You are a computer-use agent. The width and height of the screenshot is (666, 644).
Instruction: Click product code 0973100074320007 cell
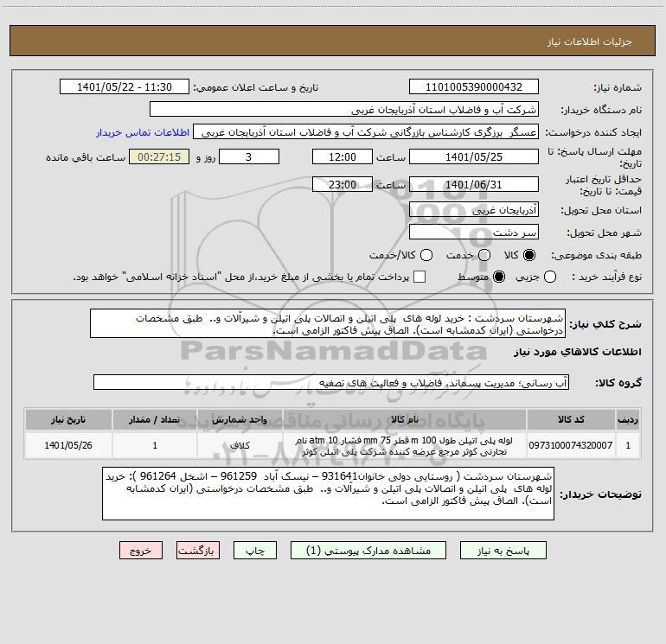571,445
